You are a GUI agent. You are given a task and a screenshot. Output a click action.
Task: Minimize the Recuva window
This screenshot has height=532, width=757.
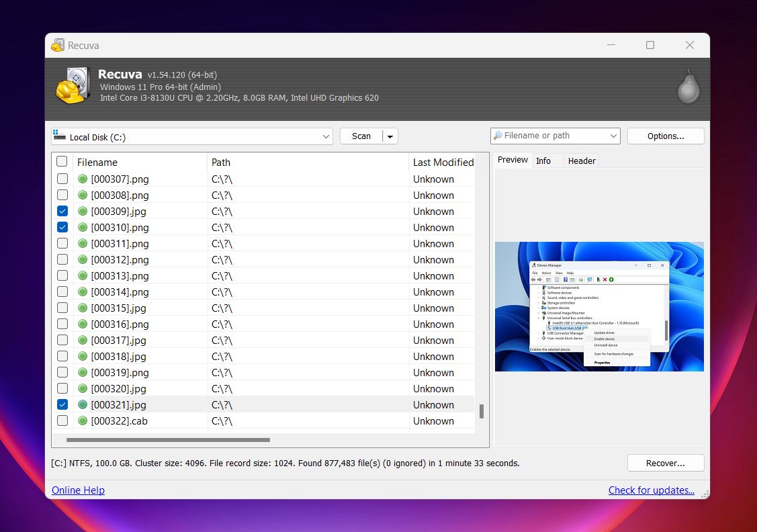pyautogui.click(x=611, y=45)
